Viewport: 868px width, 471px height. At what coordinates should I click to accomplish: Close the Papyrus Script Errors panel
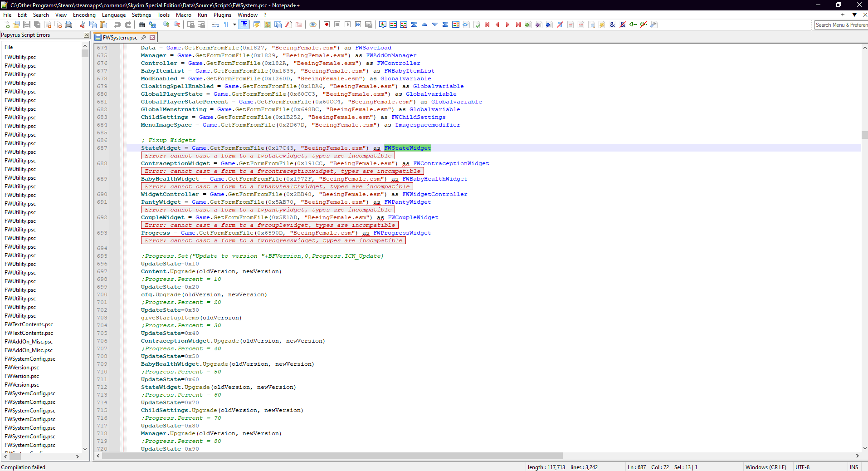coord(87,35)
